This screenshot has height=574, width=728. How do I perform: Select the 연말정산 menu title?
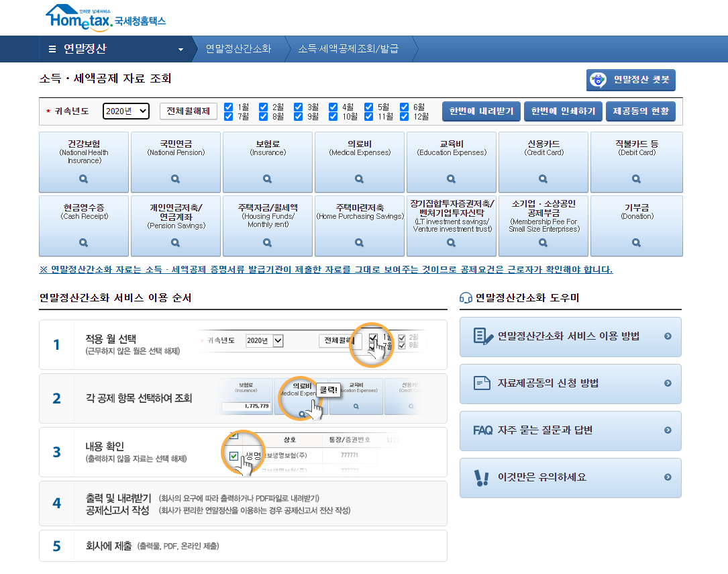(85, 49)
